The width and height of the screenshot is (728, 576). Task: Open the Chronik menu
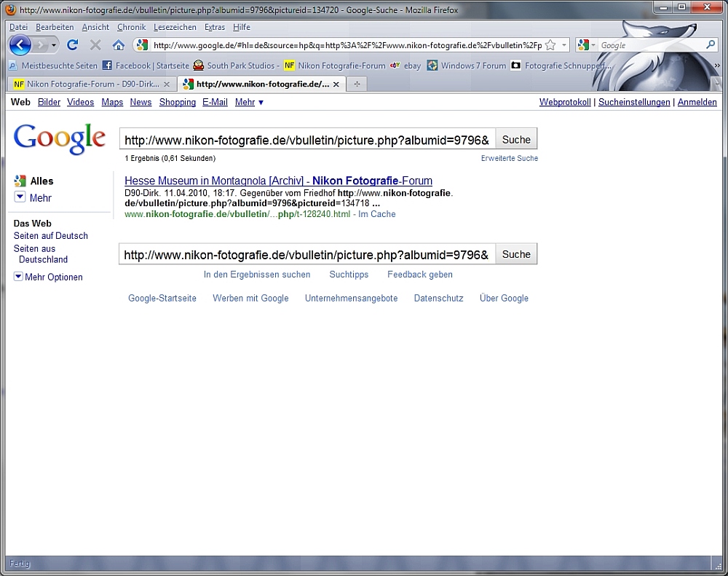131,27
